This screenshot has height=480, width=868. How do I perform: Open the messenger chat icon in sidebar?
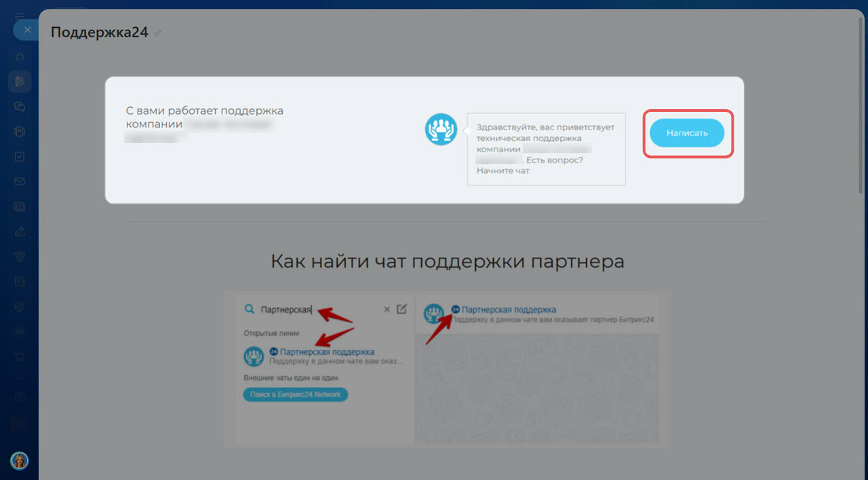[20, 106]
